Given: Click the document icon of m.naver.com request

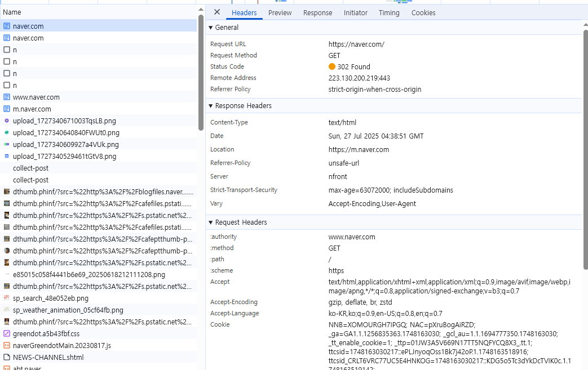Looking at the screenshot, I should pyautogui.click(x=7, y=109).
